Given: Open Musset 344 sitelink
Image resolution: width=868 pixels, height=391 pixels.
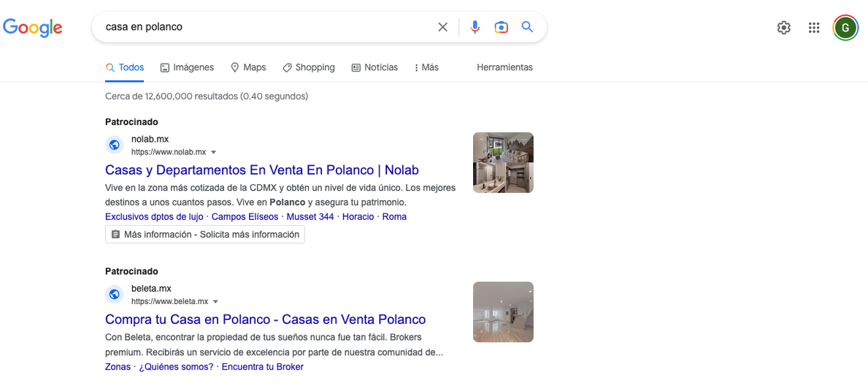Looking at the screenshot, I should [x=310, y=216].
